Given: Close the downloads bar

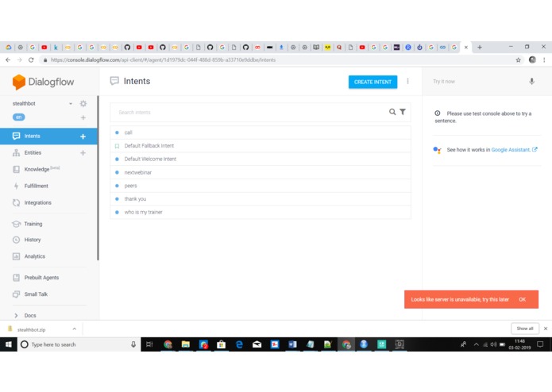Looking at the screenshot, I should [546, 329].
